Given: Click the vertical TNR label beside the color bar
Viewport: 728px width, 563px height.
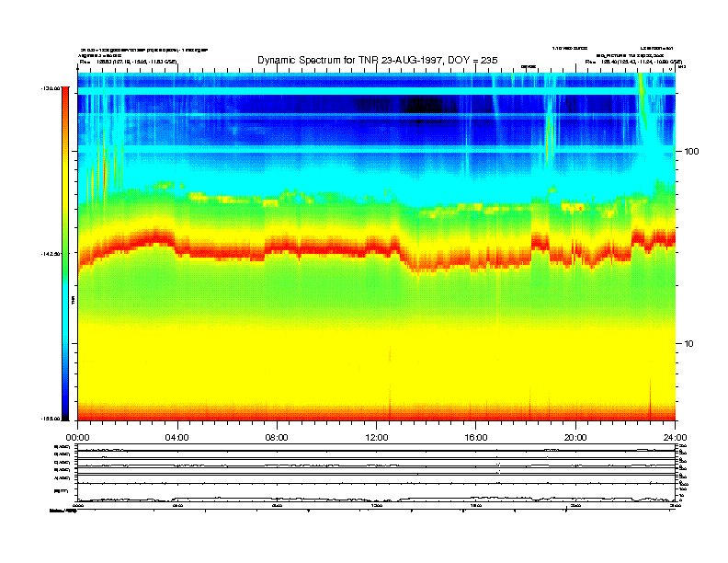Looking at the screenshot, I should pyautogui.click(x=73, y=300).
